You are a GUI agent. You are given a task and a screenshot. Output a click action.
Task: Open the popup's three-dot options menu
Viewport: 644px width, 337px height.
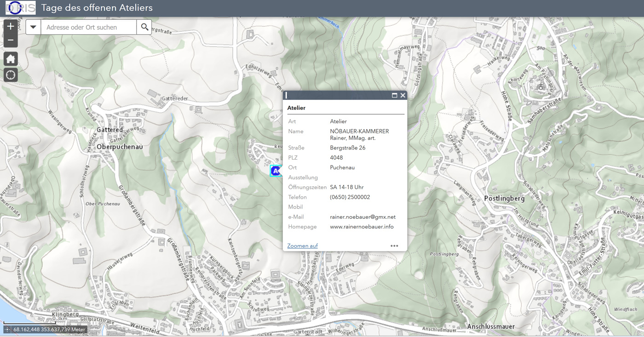pyautogui.click(x=394, y=246)
